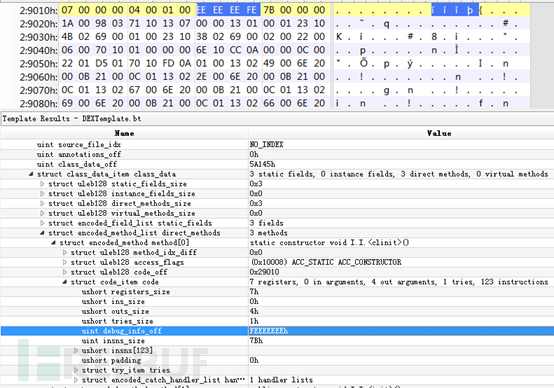Select the ushort registers_size row
Image resolution: width=554 pixels, height=388 pixels.
click(277, 292)
